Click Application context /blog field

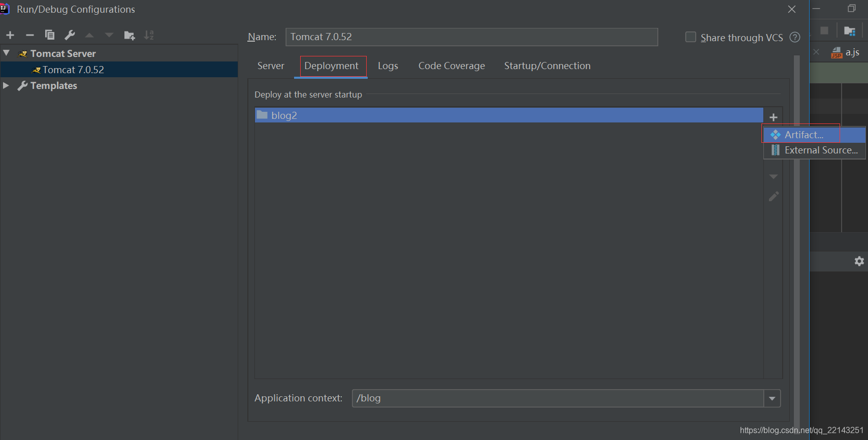click(x=558, y=398)
